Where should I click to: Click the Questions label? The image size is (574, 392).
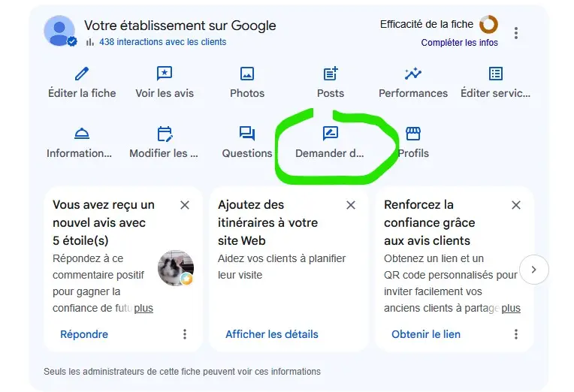click(247, 153)
